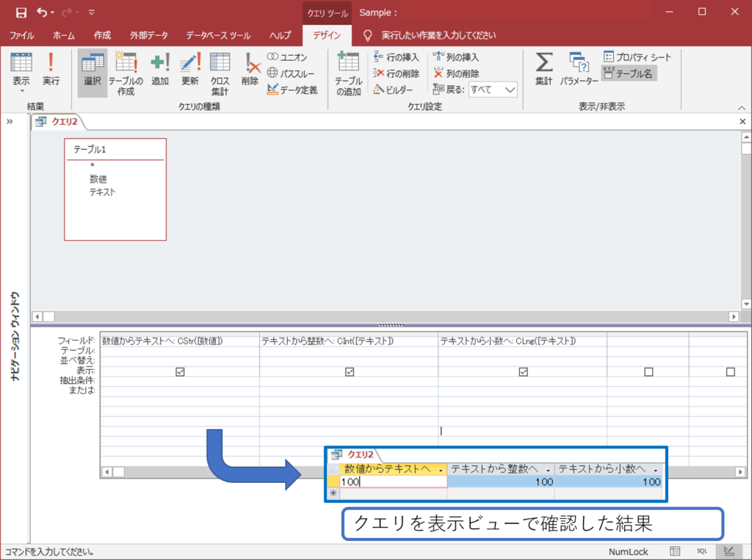
Task: Toggle the テーブル名 row visibility
Action: (x=629, y=73)
